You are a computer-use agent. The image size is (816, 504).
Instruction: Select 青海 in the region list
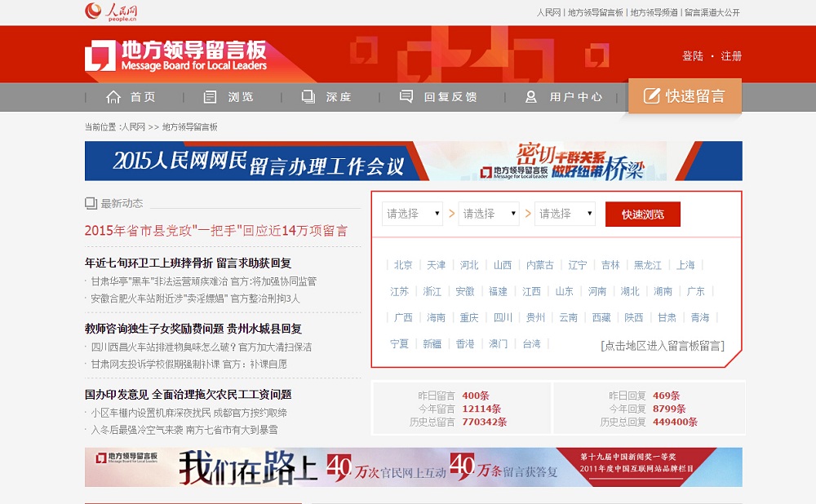click(700, 317)
